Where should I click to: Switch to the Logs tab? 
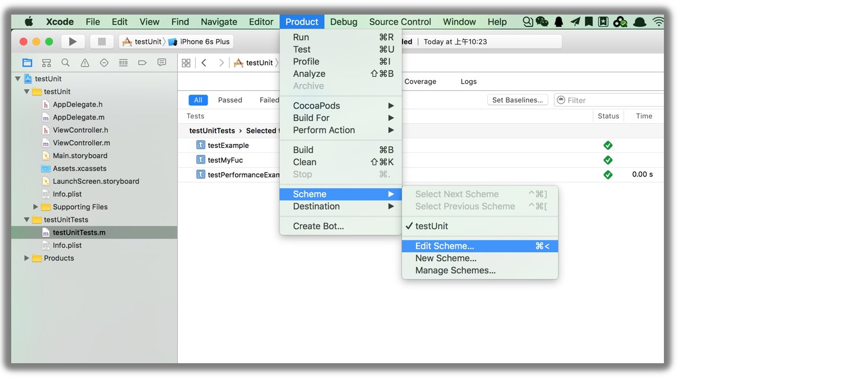[x=468, y=81]
